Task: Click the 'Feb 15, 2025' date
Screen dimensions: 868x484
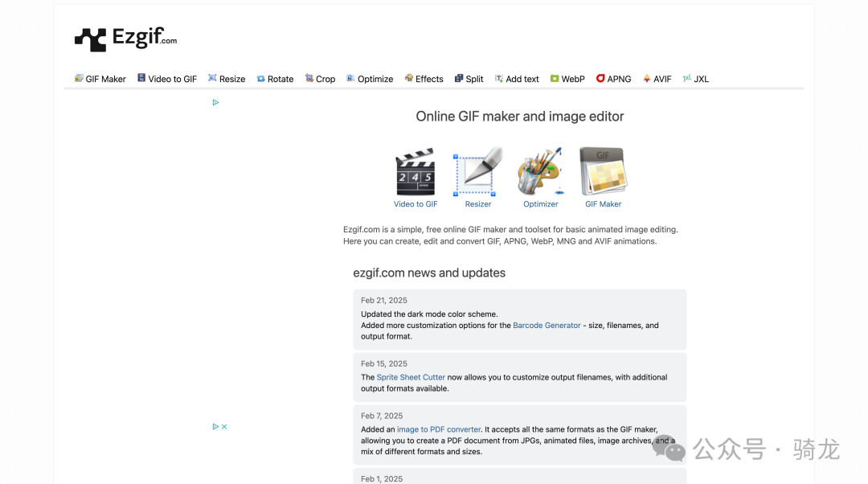Action: tap(384, 364)
